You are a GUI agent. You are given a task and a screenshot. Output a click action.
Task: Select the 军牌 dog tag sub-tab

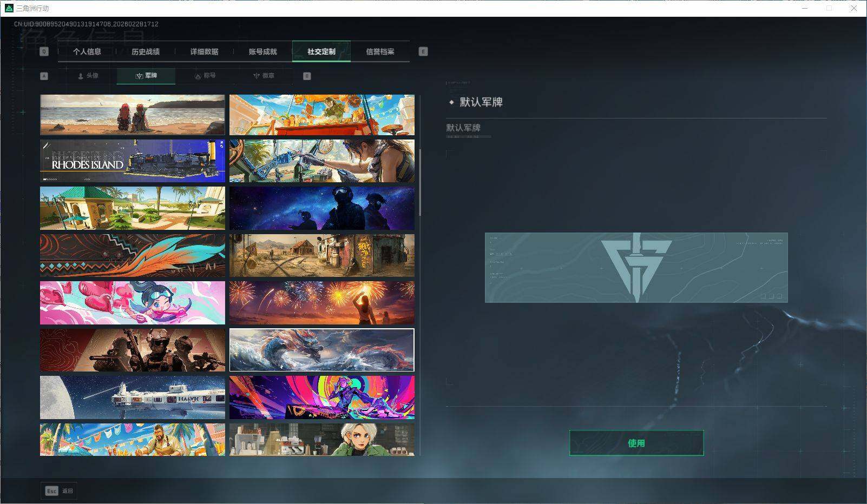click(x=146, y=76)
